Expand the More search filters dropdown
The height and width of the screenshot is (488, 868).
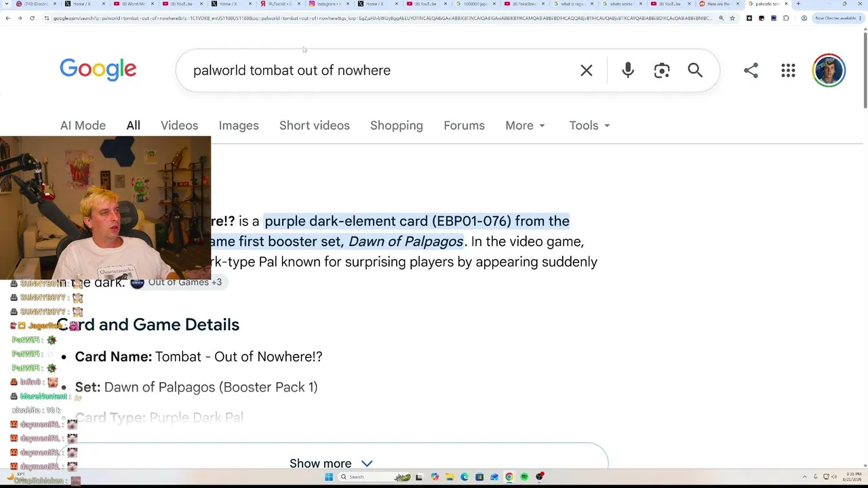(526, 125)
